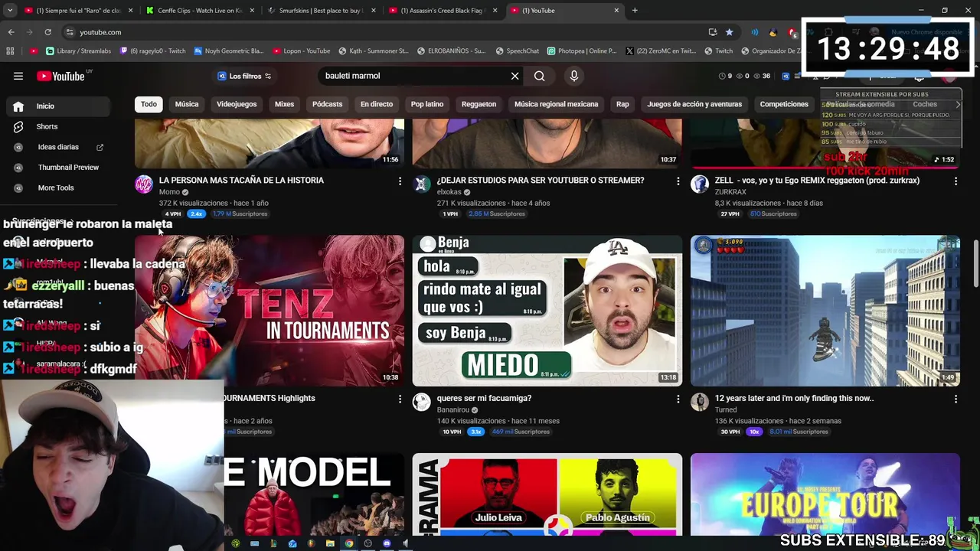Open the Momo channel avatar

pos(144,184)
